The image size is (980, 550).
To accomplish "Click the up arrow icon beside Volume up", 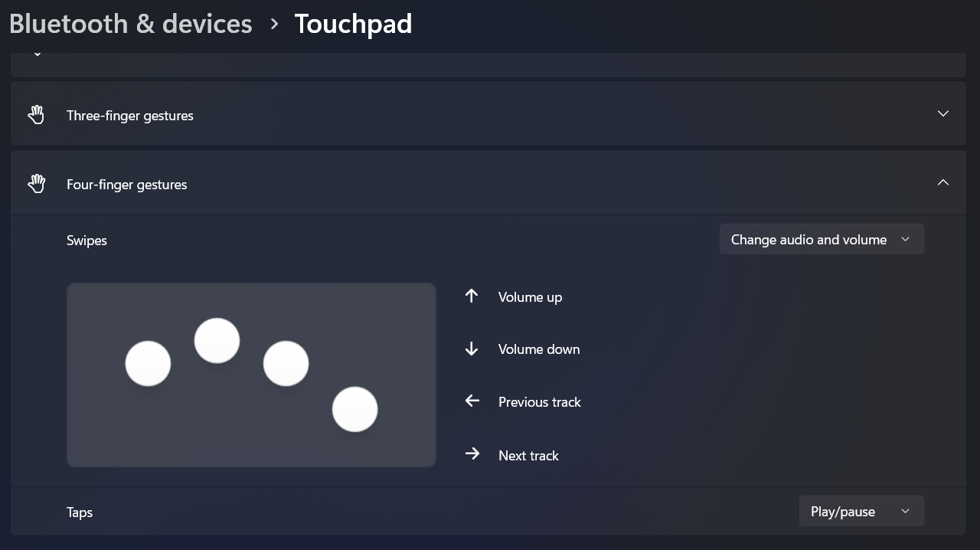I will click(472, 296).
